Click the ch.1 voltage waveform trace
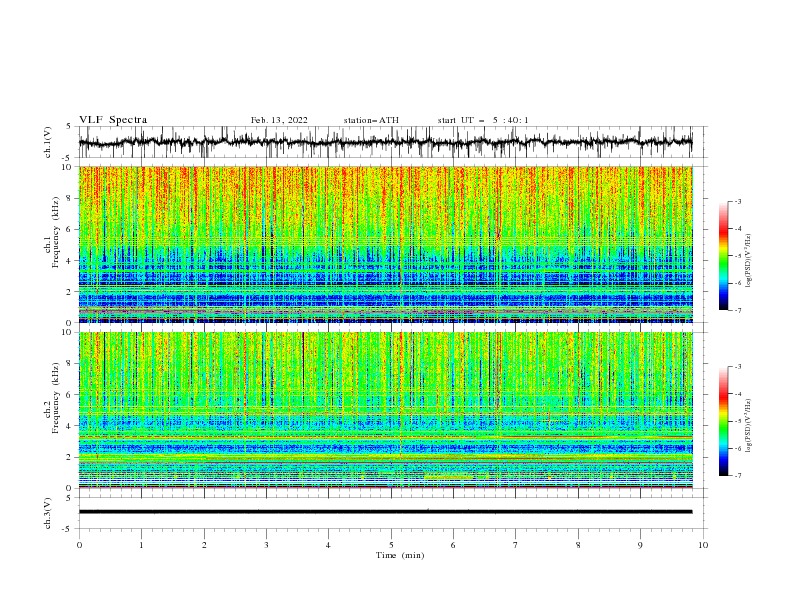The image size is (792, 612). 385,142
